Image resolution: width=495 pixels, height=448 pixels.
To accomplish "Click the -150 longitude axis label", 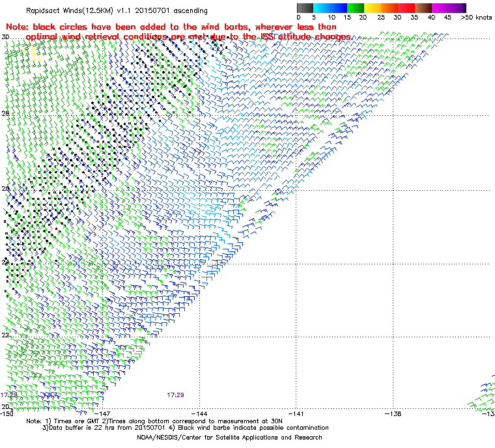I will click(x=7, y=413).
